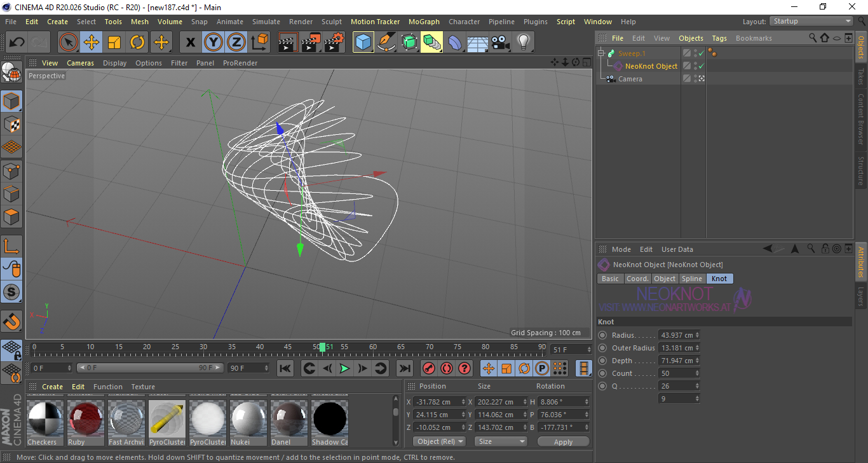Open the Layout Startup dropdown

812,21
